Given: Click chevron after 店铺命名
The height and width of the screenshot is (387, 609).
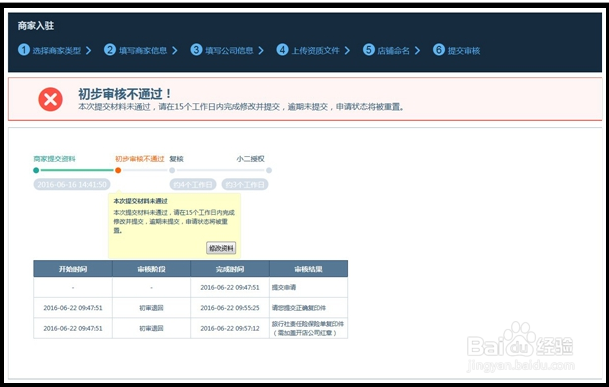Looking at the screenshot, I should pos(417,51).
